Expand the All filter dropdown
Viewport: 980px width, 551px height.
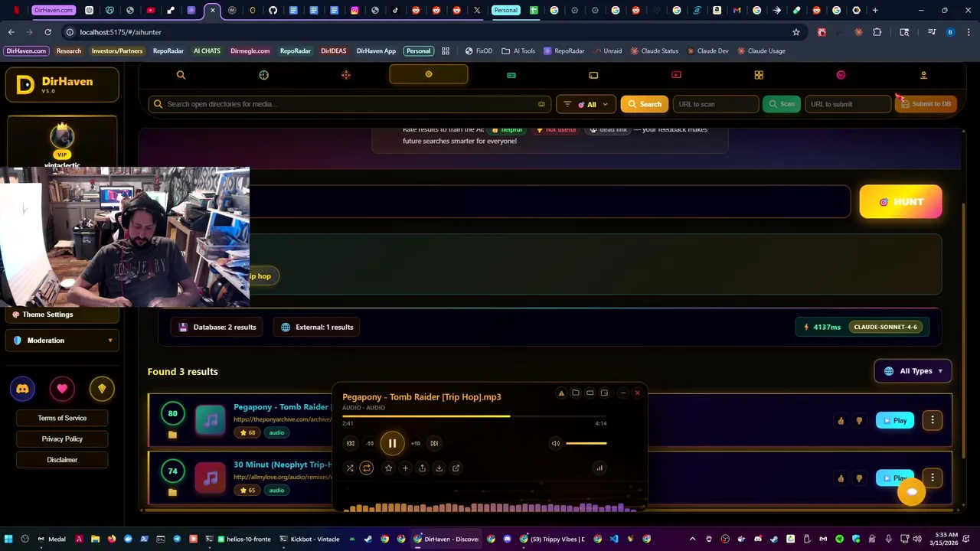[586, 104]
